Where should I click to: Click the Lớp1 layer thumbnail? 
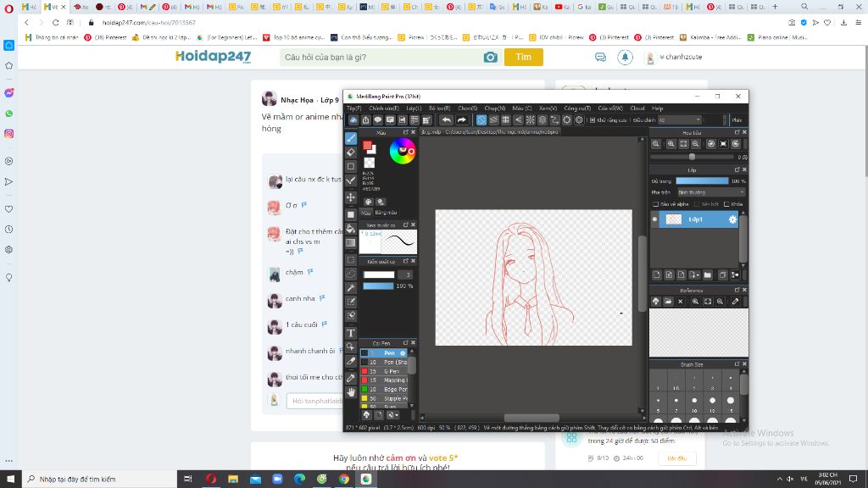coord(673,219)
